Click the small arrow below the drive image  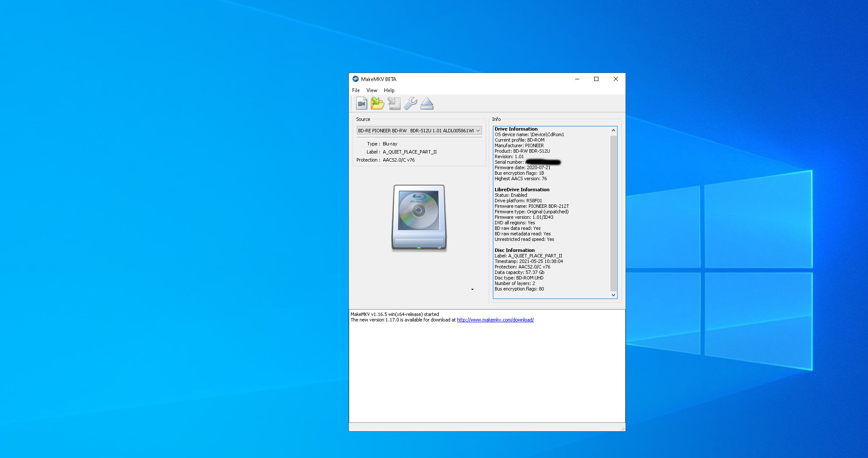[472, 289]
